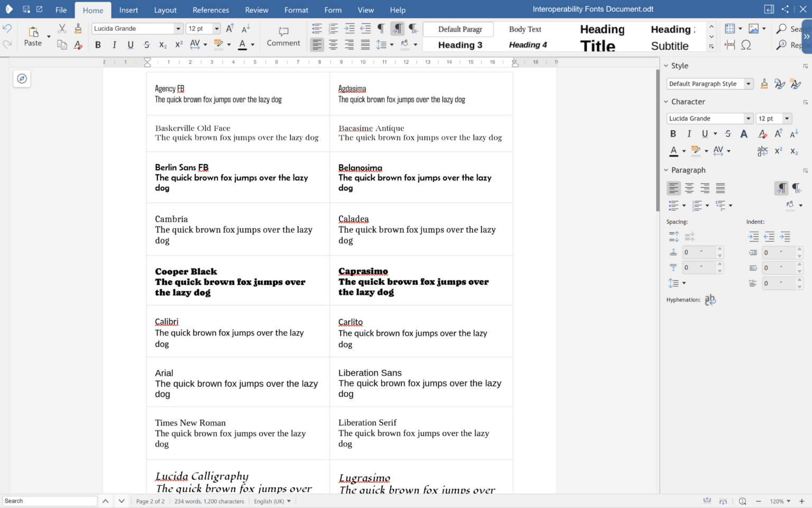This screenshot has height=508, width=812.
Task: Click the Find Next down arrow
Action: (122, 501)
